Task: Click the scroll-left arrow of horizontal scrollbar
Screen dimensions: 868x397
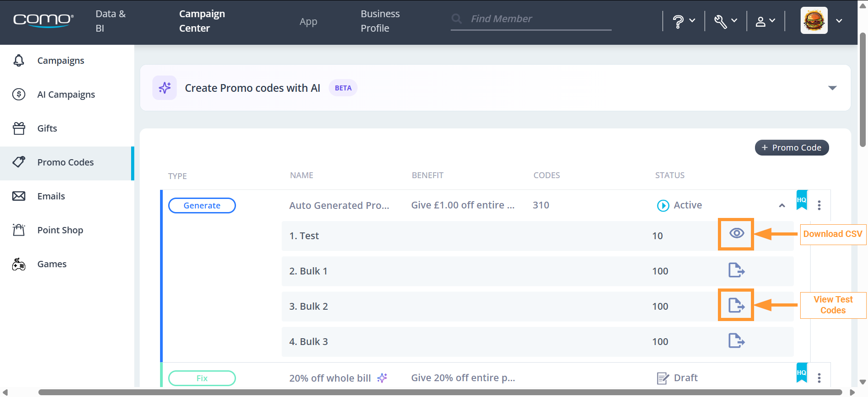Action: coord(5,392)
